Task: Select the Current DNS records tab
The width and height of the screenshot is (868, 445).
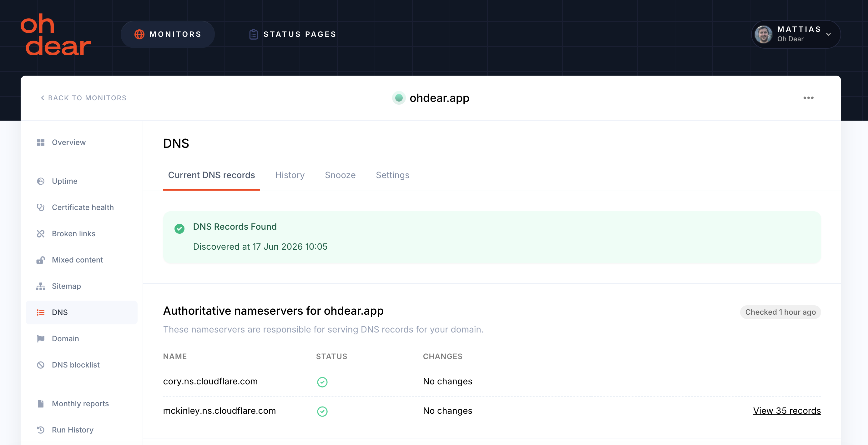Action: (212, 176)
